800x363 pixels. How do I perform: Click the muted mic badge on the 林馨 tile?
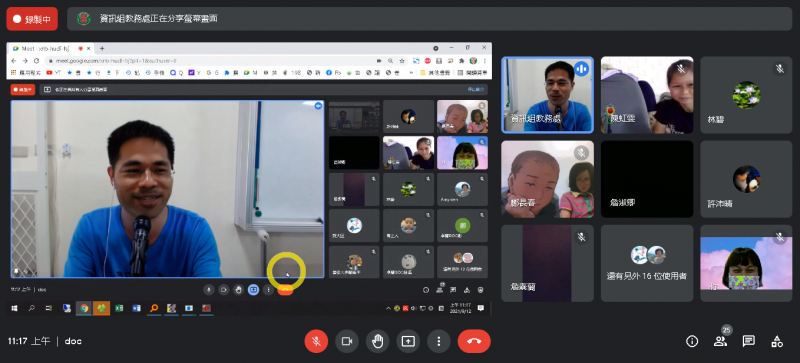point(780,68)
